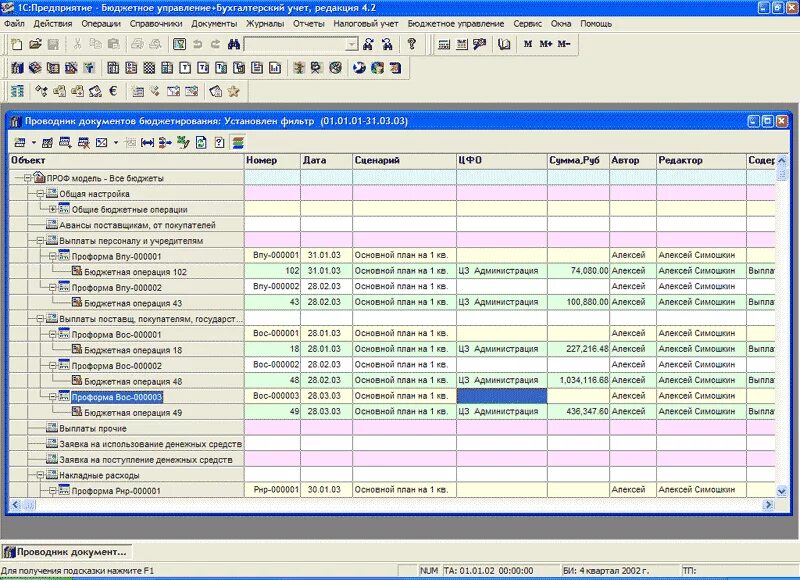Open the search text combo box dropdown
The width and height of the screenshot is (800, 580).
point(352,45)
